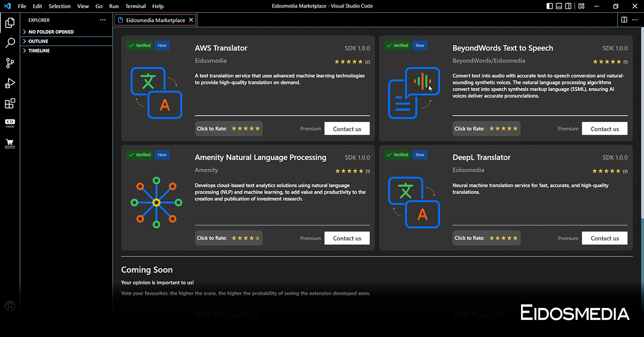Click the Coming Soon heading
Viewport: 644px width, 337px height.
coord(147,270)
